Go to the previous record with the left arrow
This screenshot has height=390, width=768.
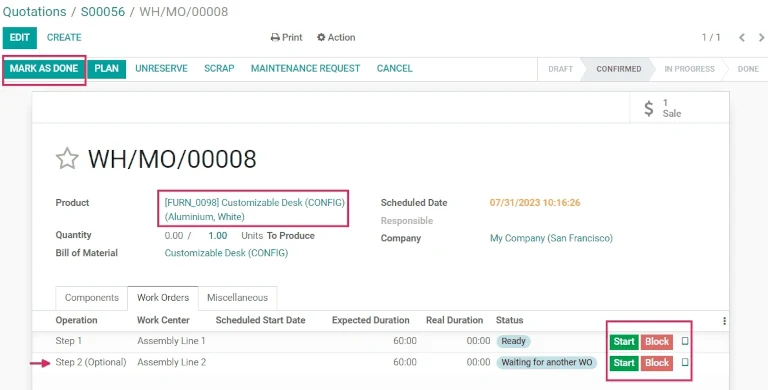[x=742, y=37]
